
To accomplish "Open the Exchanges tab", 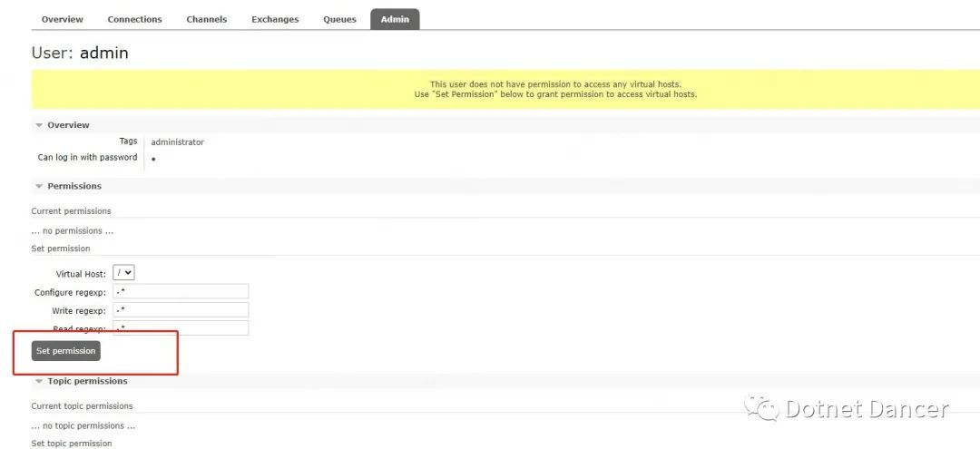I will [275, 19].
